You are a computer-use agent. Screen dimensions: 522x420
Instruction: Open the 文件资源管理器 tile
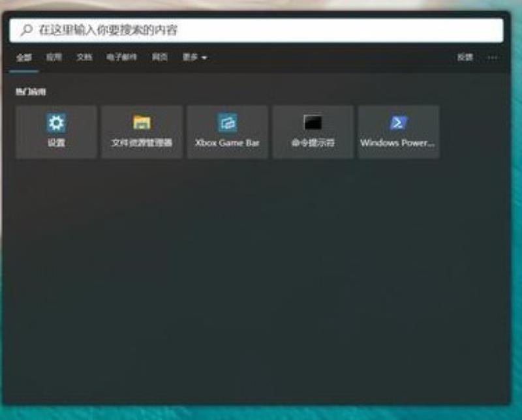142,132
